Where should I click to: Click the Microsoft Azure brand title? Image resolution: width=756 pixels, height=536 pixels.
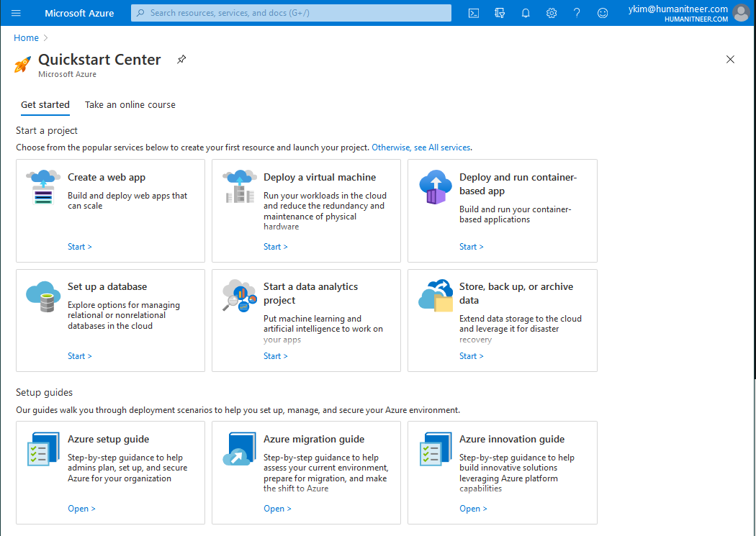click(x=79, y=13)
